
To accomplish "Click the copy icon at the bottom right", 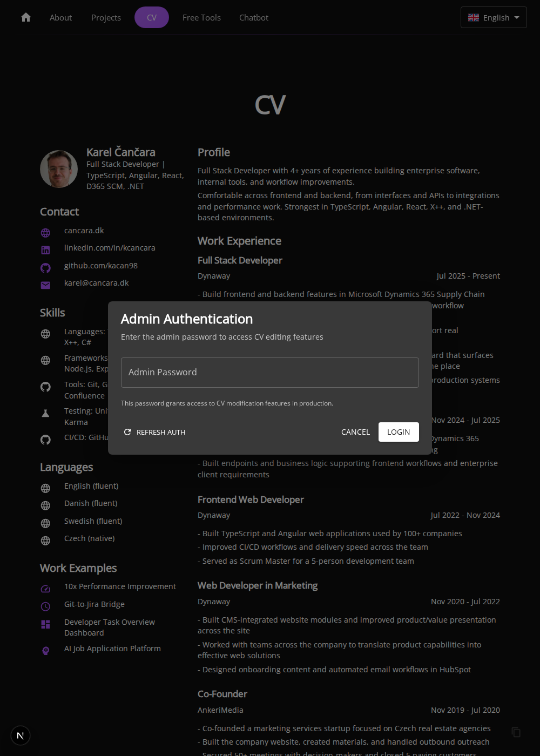I will pos(516,732).
